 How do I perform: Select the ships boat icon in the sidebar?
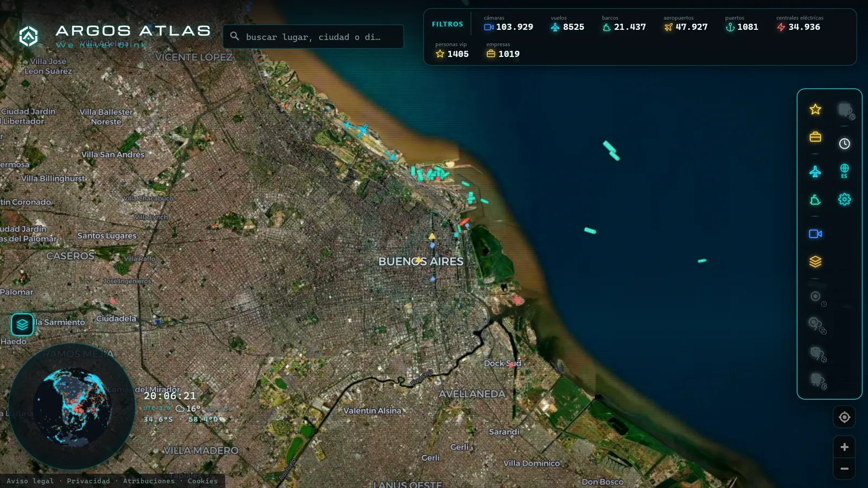[x=815, y=200]
